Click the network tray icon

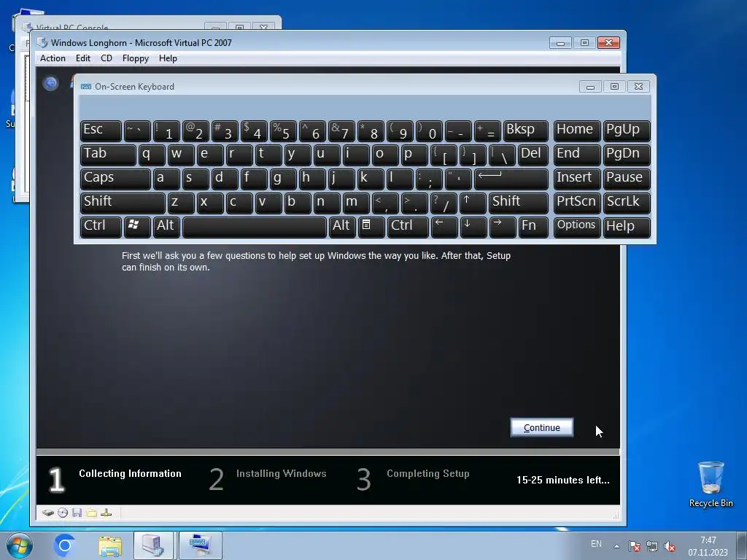651,546
